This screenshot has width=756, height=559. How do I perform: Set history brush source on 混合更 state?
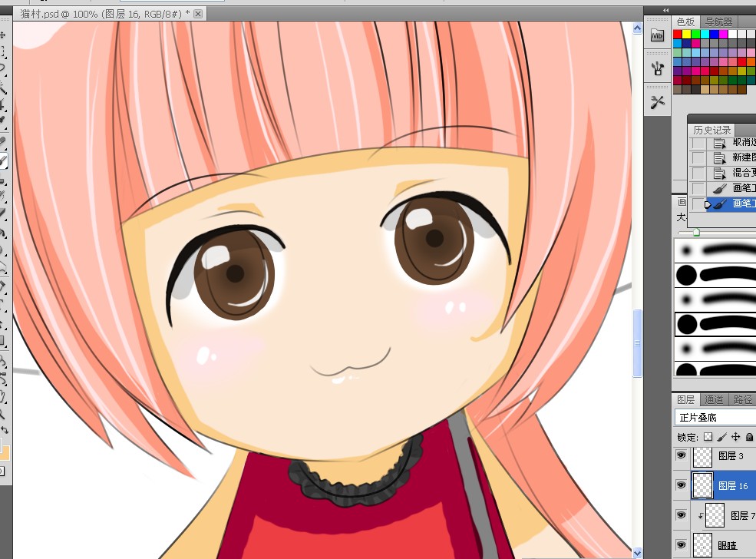698,173
